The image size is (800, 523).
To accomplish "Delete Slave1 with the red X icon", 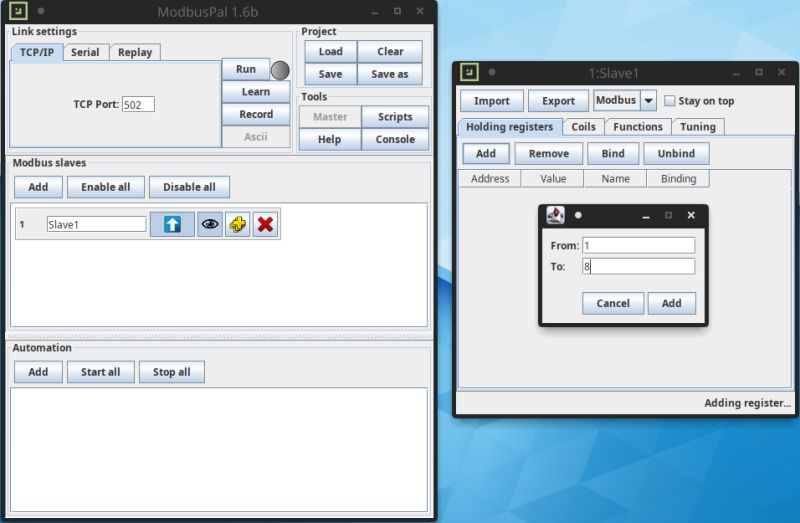I will [265, 224].
